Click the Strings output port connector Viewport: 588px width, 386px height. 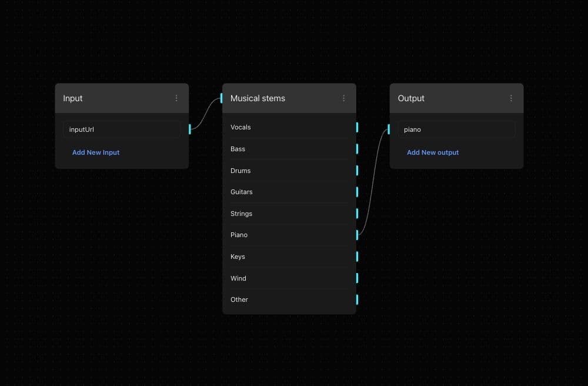[x=357, y=214]
